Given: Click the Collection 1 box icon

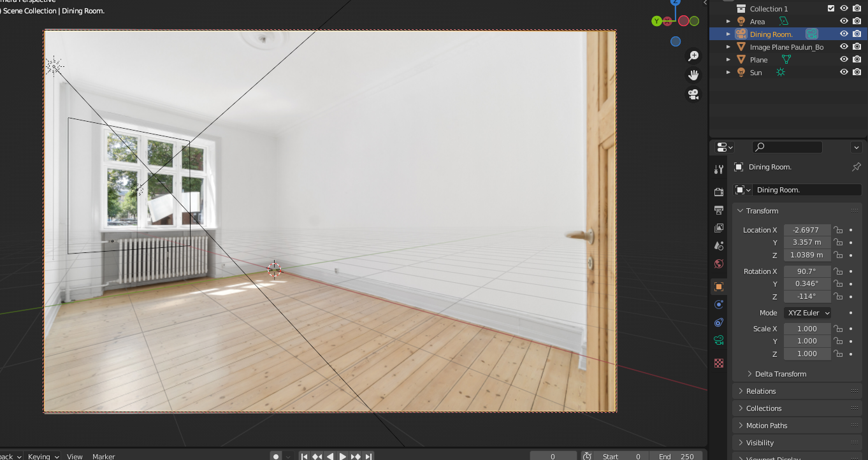Looking at the screenshot, I should (741, 9).
